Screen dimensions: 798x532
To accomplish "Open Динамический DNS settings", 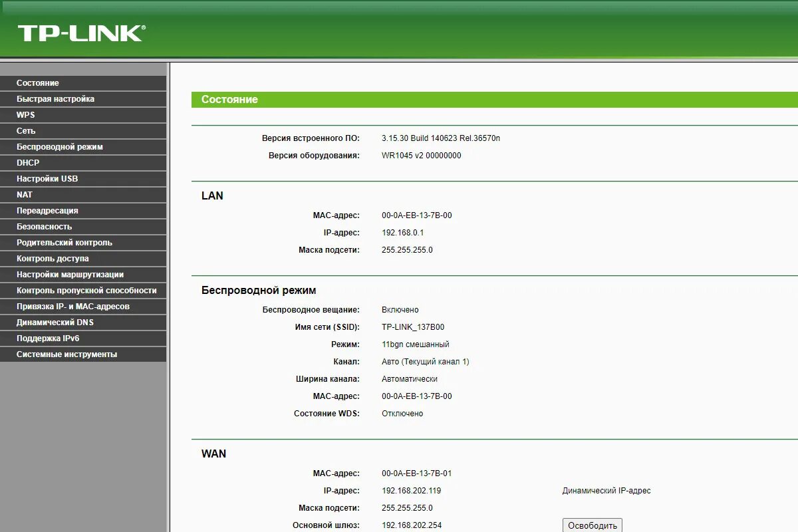I will 83,323.
